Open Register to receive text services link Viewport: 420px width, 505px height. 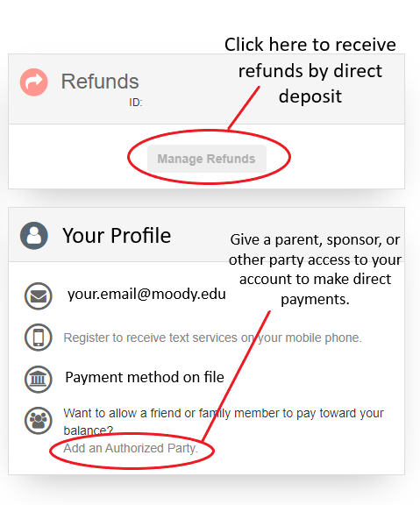coord(212,338)
